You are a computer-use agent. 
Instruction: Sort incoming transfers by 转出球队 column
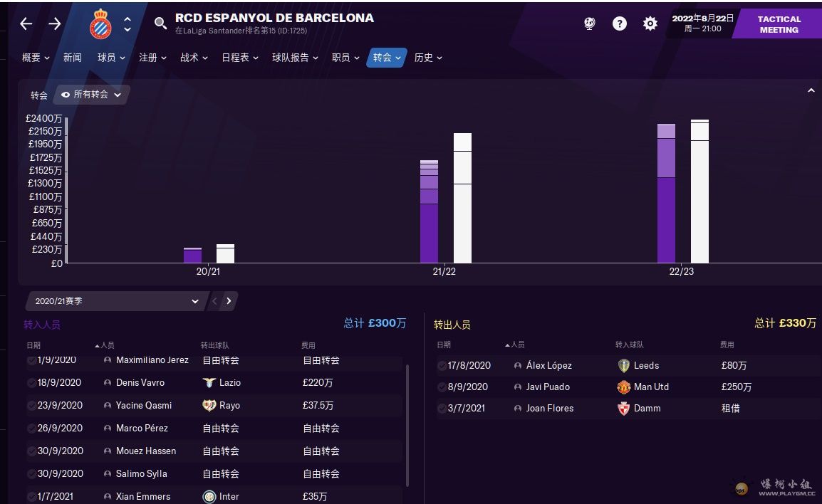pos(214,345)
